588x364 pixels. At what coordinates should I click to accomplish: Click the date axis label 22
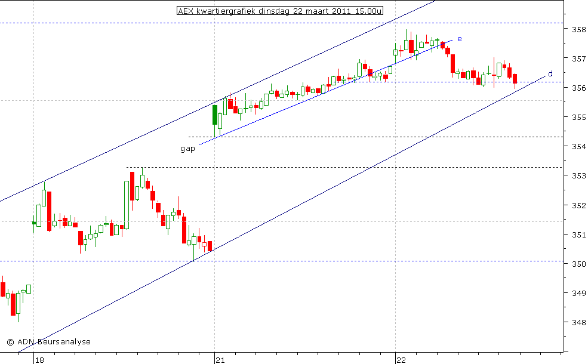pyautogui.click(x=401, y=360)
